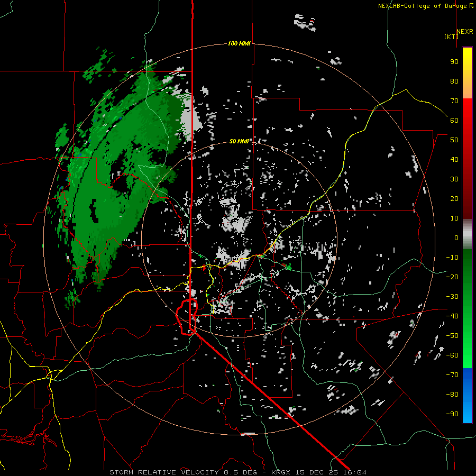Screen dimensions: 476x476
Task: Click the -20 value on velocity scale
Action: pos(452,277)
